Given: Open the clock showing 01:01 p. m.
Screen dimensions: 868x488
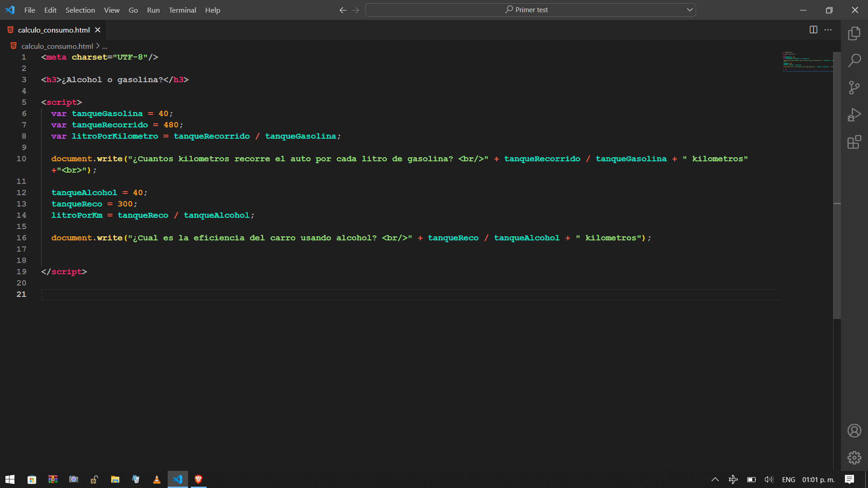Looking at the screenshot, I should pyautogui.click(x=818, y=479).
